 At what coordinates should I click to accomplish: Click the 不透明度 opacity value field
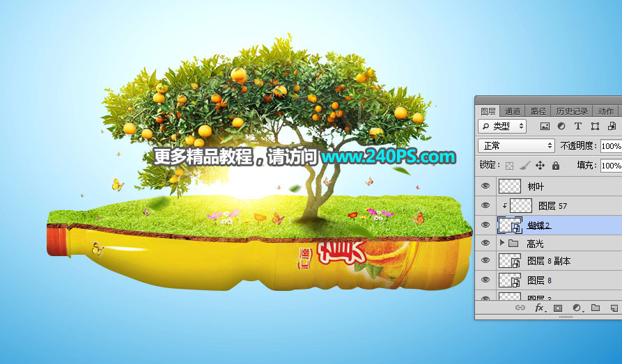click(x=612, y=146)
